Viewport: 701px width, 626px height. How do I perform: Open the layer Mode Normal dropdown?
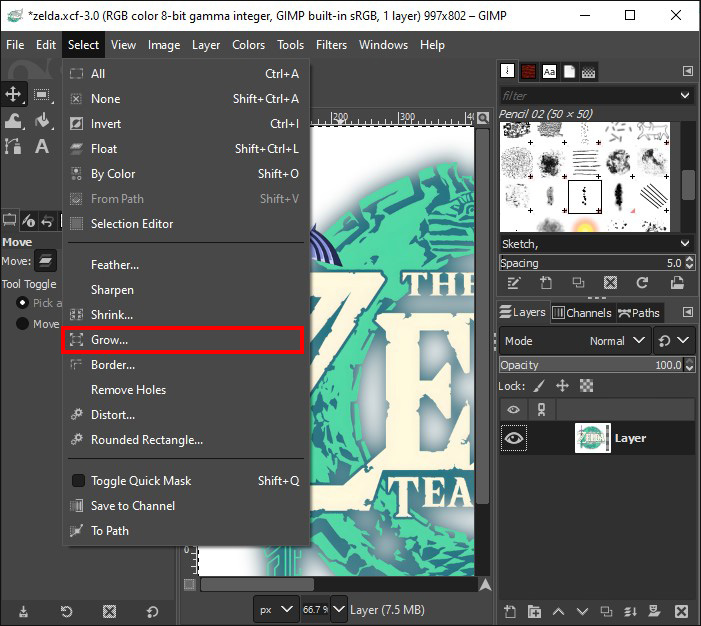coord(575,341)
